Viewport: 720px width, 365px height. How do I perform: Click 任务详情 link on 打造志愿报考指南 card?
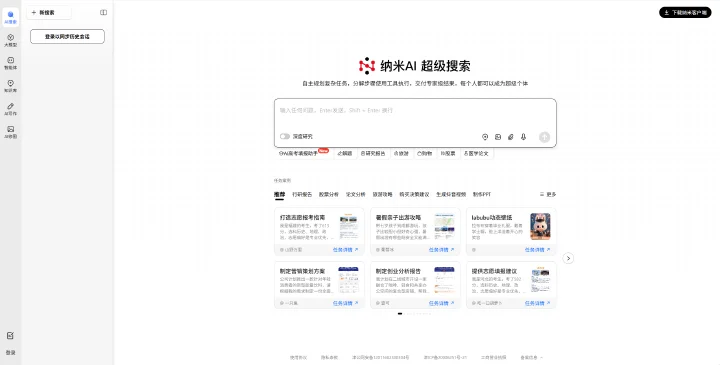[x=345, y=250]
